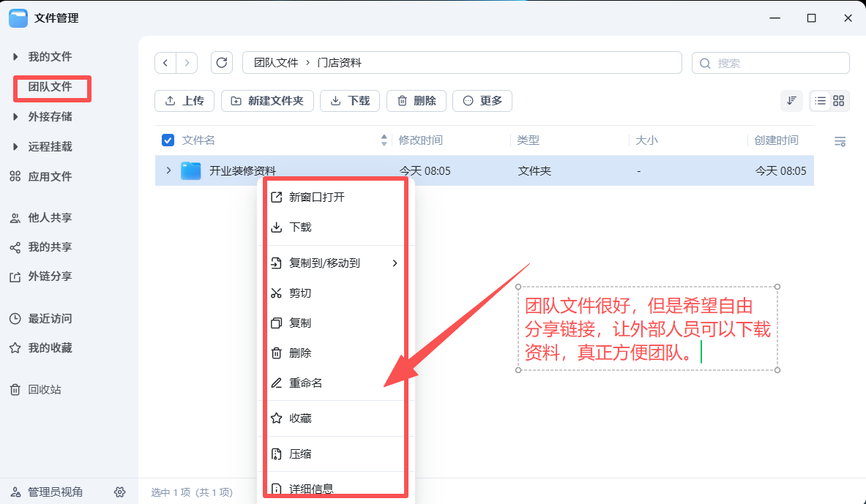Click the pencil icon for 重命名

click(277, 383)
